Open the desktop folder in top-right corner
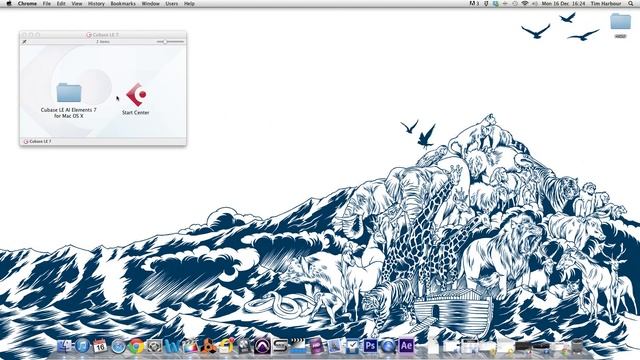 [620, 22]
